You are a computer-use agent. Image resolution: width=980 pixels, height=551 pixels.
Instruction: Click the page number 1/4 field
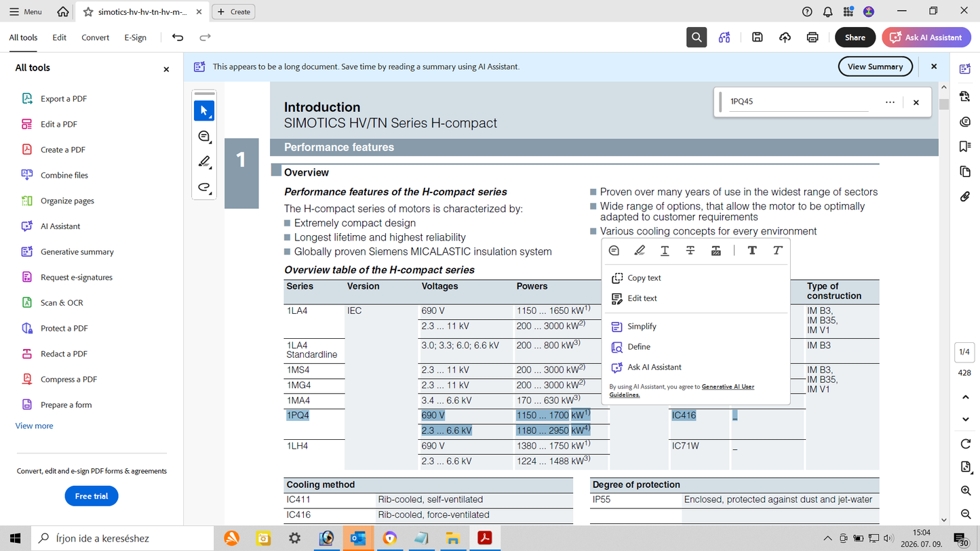click(964, 352)
